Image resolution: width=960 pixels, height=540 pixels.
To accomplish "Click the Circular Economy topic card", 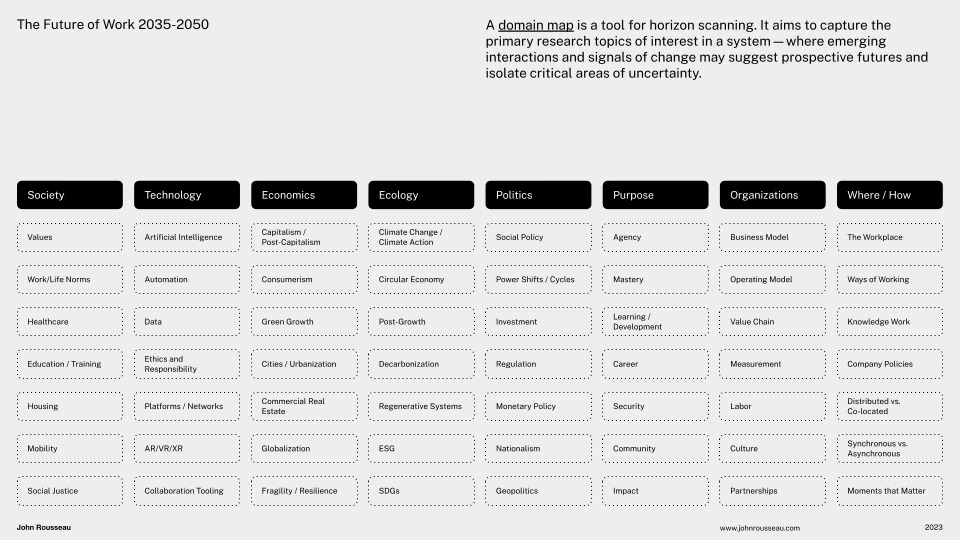I will (x=421, y=280).
